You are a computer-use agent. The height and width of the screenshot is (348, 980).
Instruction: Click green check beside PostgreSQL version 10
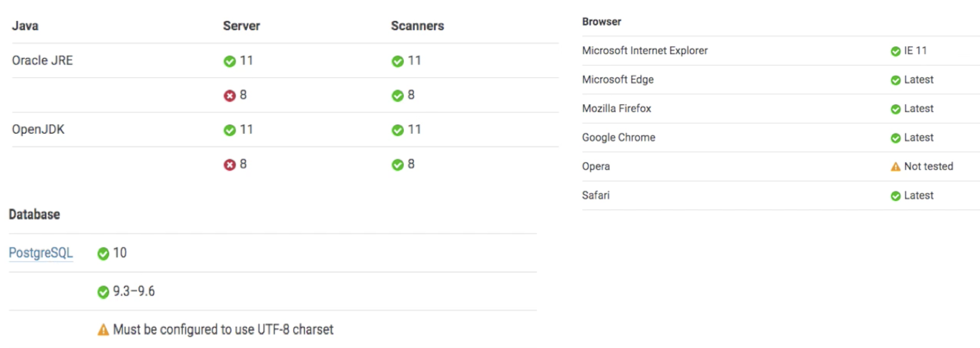click(x=103, y=253)
